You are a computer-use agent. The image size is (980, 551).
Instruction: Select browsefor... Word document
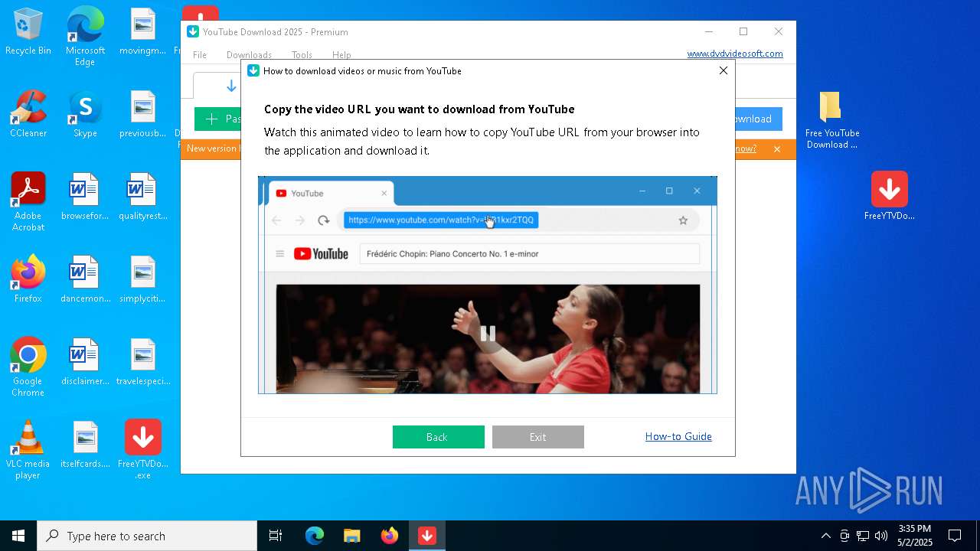[85, 197]
